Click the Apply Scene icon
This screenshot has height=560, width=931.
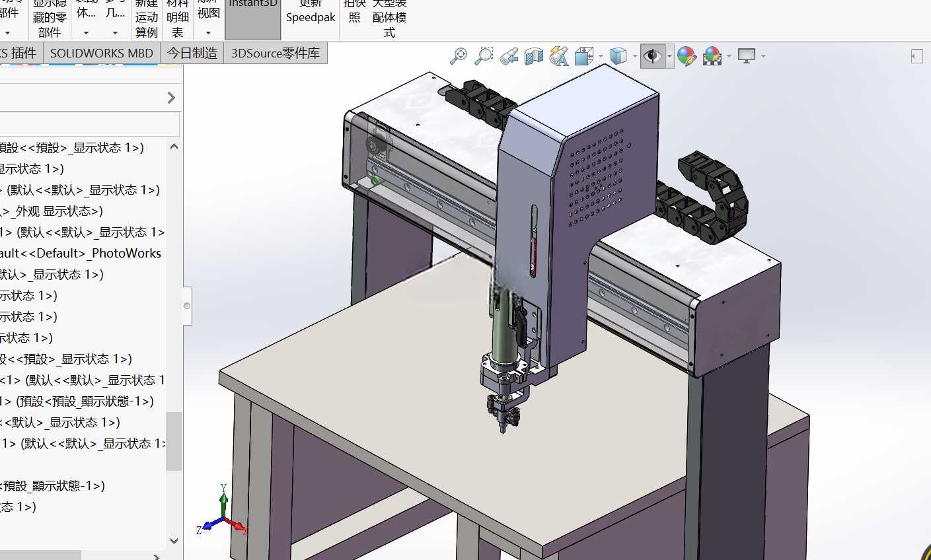tap(712, 56)
